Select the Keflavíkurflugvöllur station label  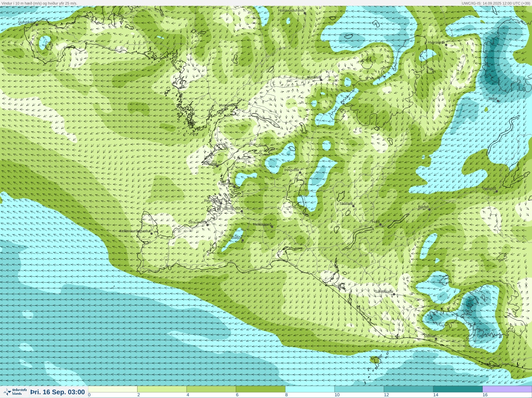(135, 231)
